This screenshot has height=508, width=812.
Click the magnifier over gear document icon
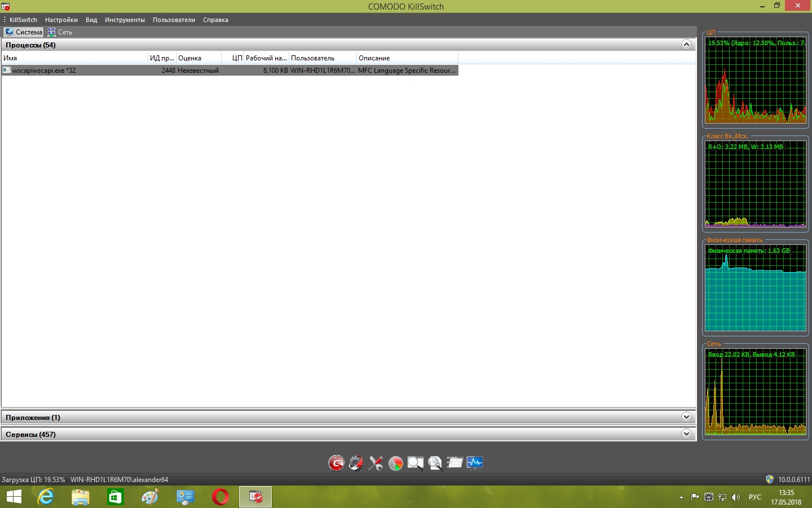[435, 463]
